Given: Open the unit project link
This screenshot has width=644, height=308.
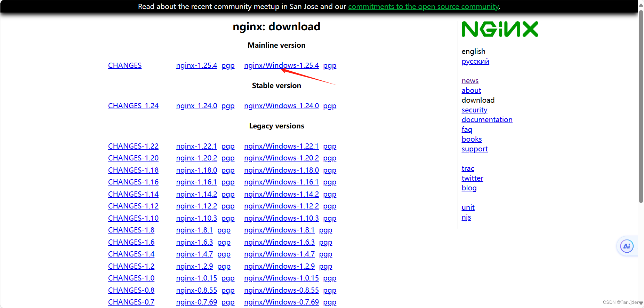Looking at the screenshot, I should pyautogui.click(x=468, y=207).
